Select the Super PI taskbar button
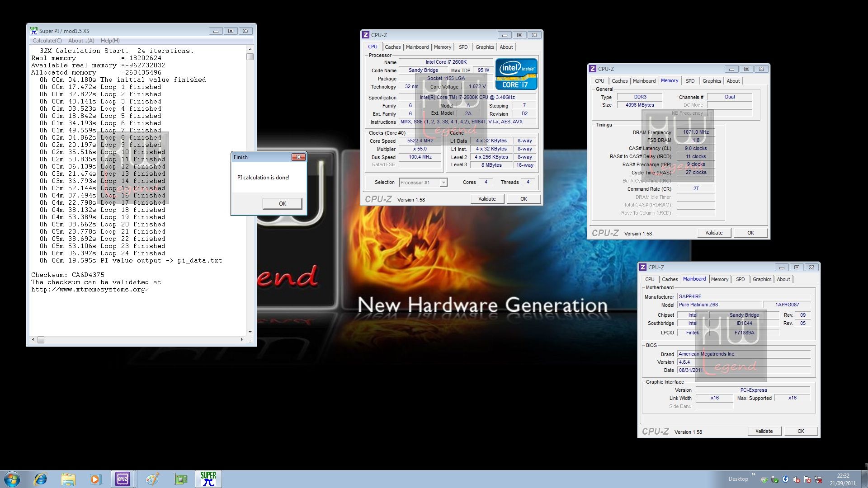This screenshot has height=488, width=868. pyautogui.click(x=208, y=479)
